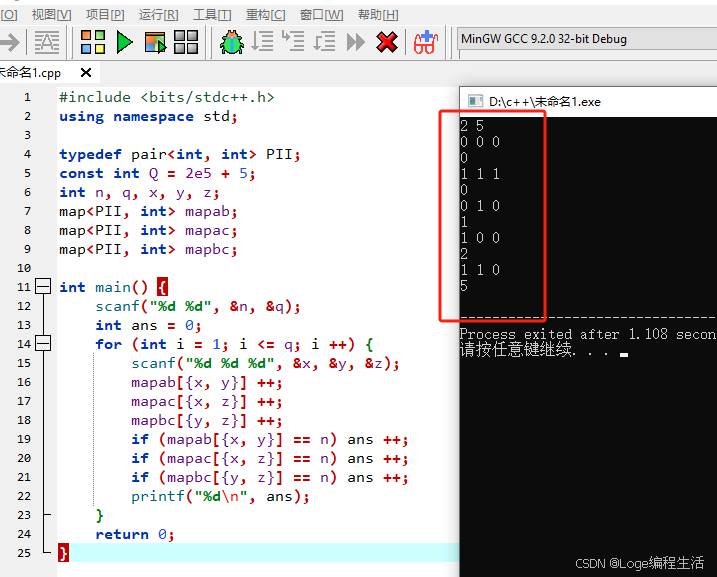Open the 窗口[W] menu
717x577 pixels.
(321, 15)
